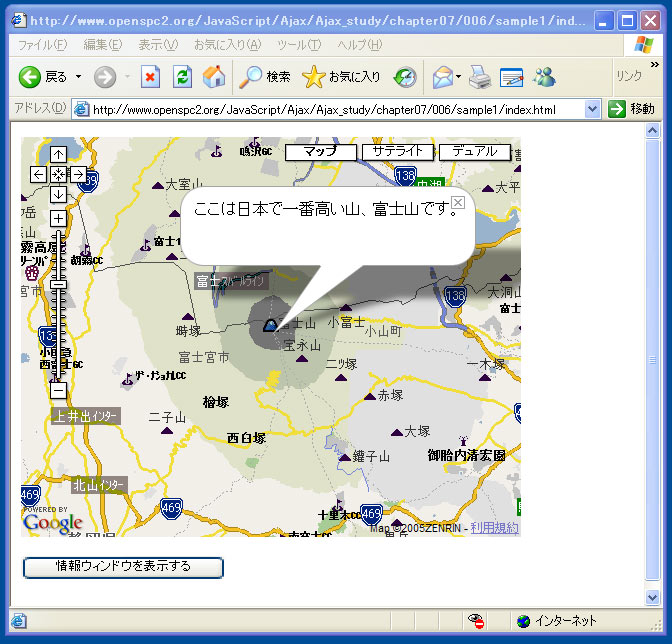Viewport: 672px width, 644px height.
Task: Click the 北山インター map label
Action: point(99,485)
